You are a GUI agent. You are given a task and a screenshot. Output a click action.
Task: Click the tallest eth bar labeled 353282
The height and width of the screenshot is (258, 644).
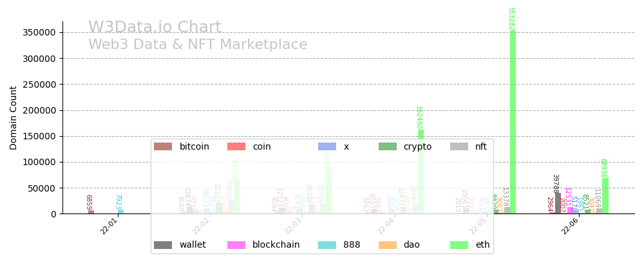click(513, 123)
